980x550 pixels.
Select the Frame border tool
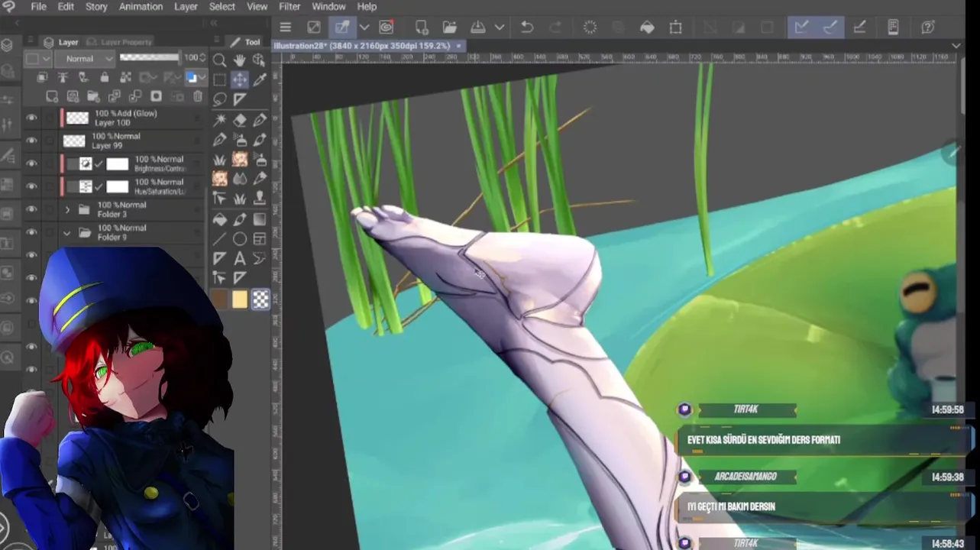point(260,239)
